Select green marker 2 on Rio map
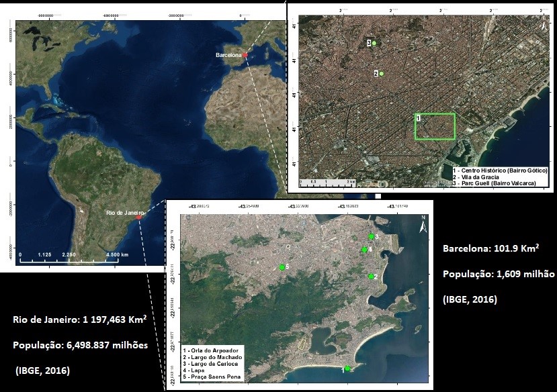Viewport: 557px width, 392px height. pyautogui.click(x=370, y=276)
